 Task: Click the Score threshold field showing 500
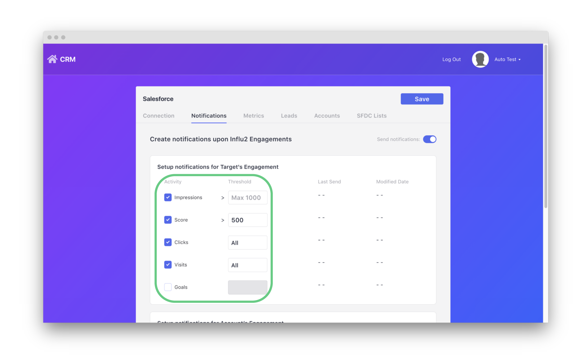(x=248, y=220)
